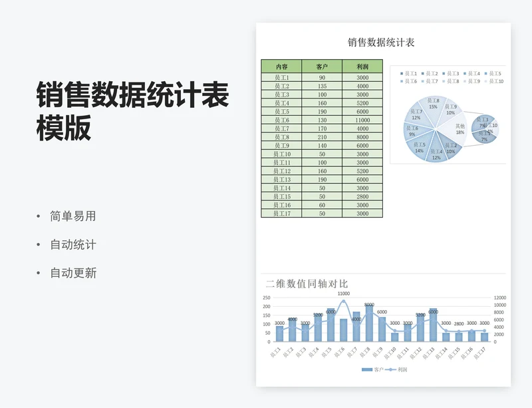532x408 pixels.
Task: Select the 员工8 table cell
Action: point(281,137)
